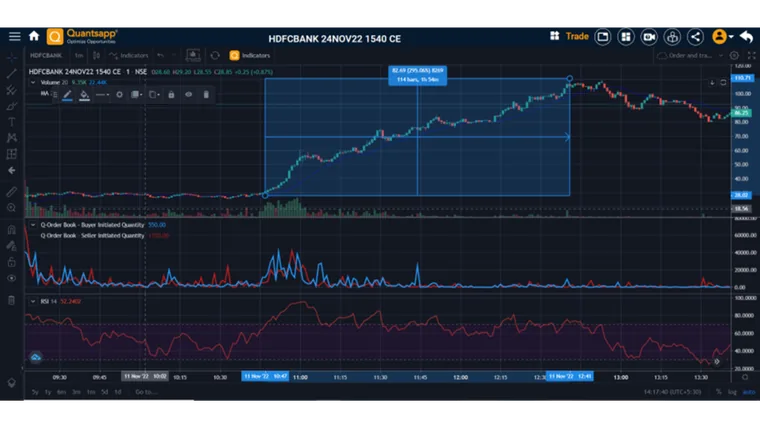760x428 pixels.
Task: Select the brush drawing tool
Action: [12, 106]
